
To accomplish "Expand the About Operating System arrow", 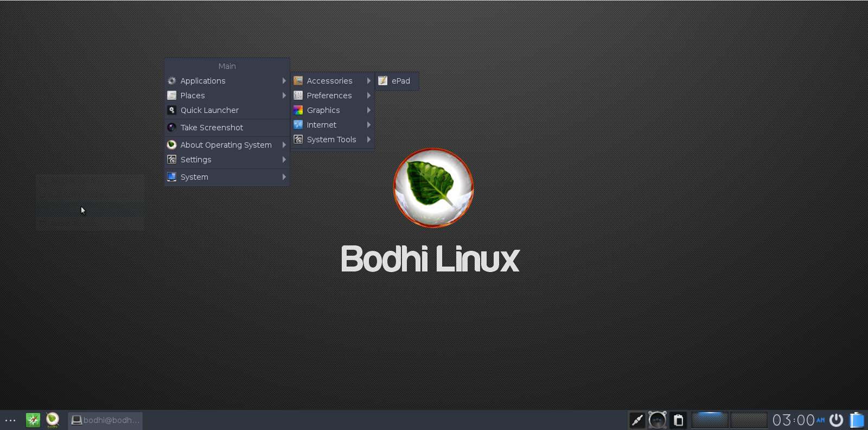I will pos(284,145).
